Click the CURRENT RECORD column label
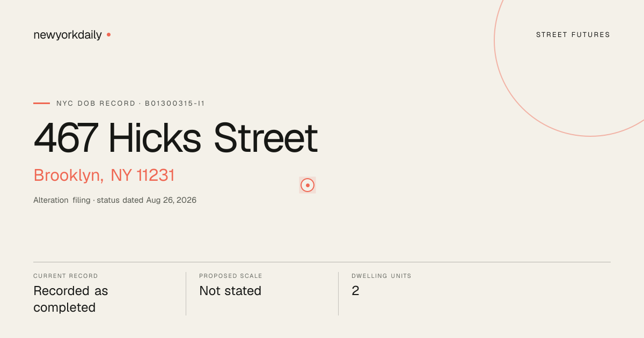 65,276
